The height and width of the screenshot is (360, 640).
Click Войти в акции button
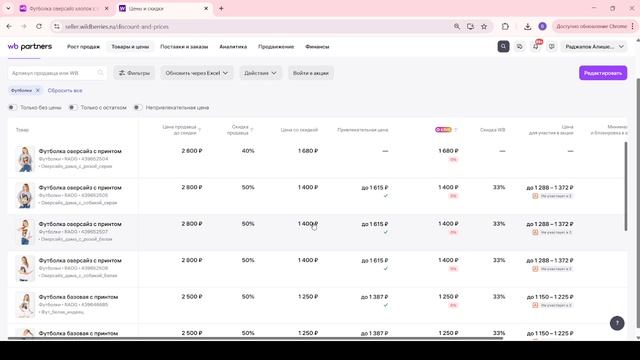click(311, 73)
